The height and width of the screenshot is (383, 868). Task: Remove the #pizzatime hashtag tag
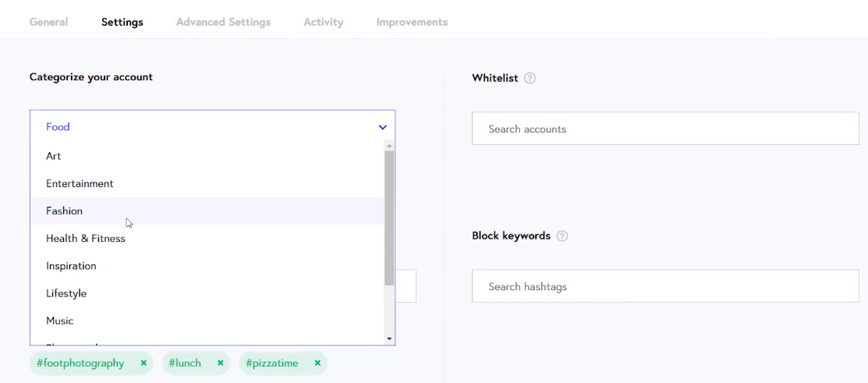pyautogui.click(x=317, y=363)
